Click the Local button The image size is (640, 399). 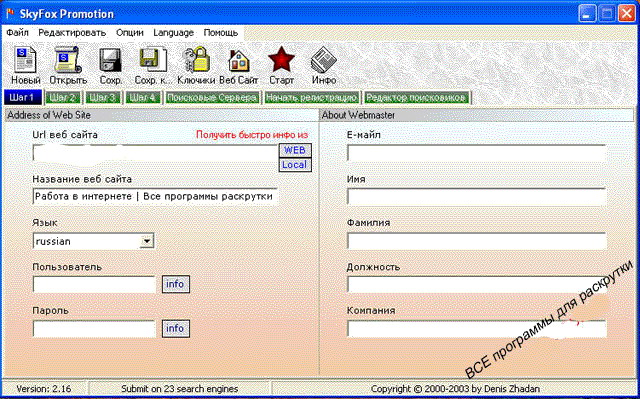point(295,165)
